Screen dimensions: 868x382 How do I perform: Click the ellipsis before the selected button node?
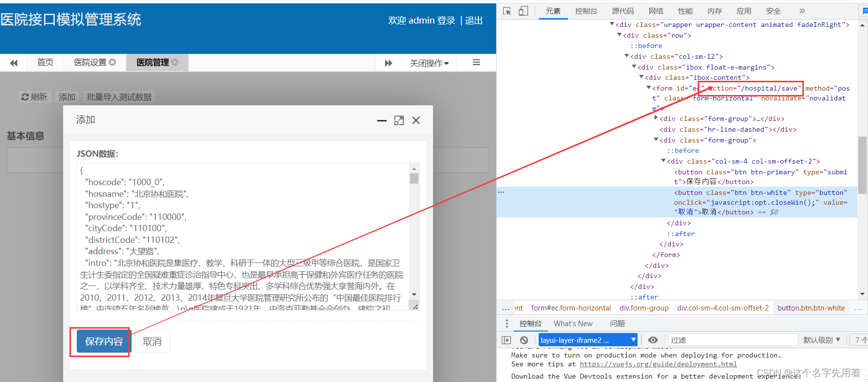pos(501,192)
